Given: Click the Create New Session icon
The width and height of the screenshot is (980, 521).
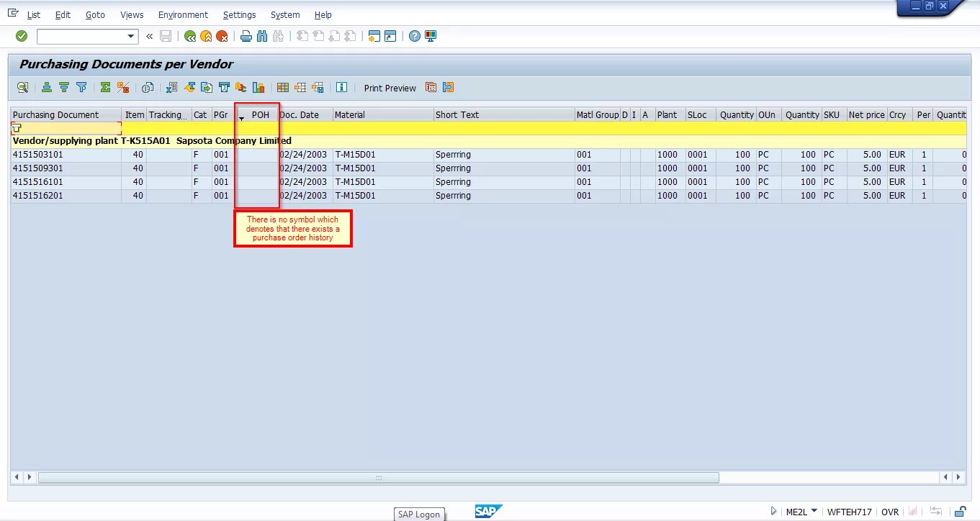Looking at the screenshot, I should 374,36.
